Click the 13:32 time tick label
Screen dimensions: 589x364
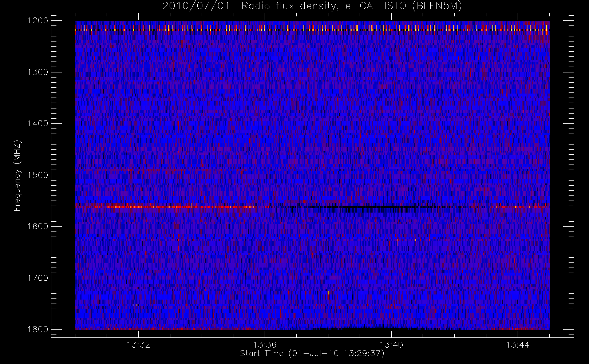[x=138, y=345]
